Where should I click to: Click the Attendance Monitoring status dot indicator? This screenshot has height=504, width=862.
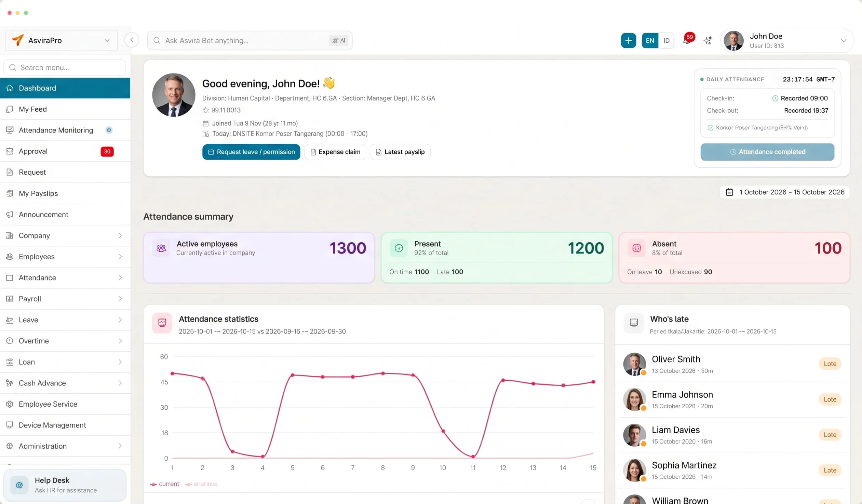click(x=109, y=130)
